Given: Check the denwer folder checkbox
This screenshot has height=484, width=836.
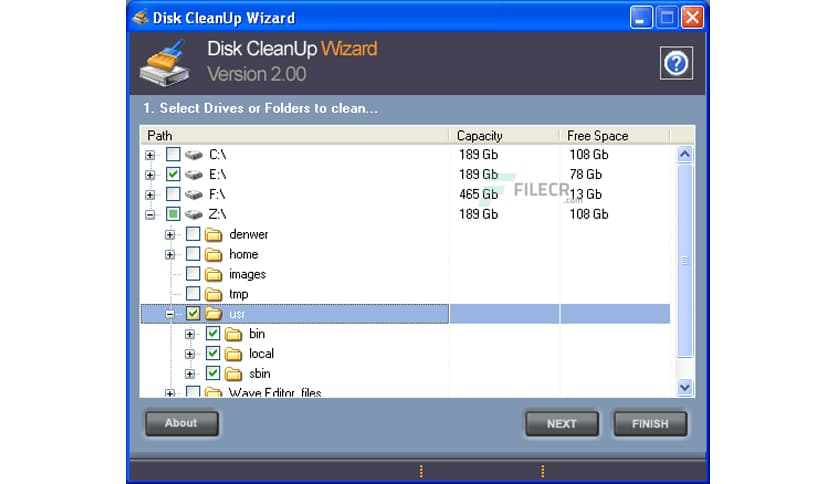Looking at the screenshot, I should pyautogui.click(x=193, y=233).
